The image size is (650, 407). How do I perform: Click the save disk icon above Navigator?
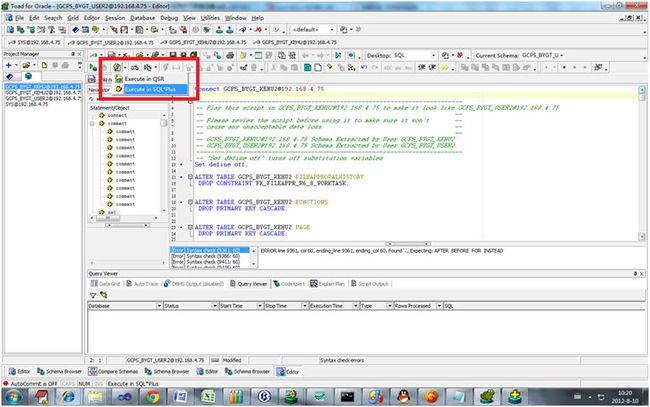click(92, 79)
